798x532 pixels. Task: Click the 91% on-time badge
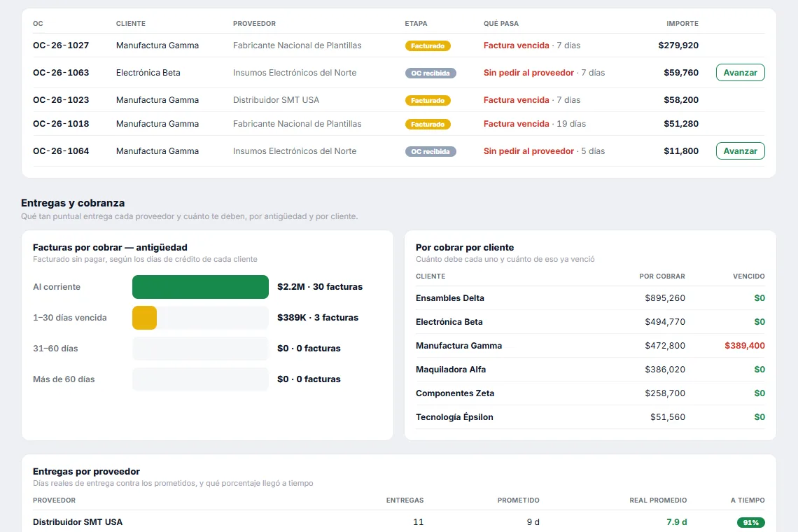(x=750, y=522)
